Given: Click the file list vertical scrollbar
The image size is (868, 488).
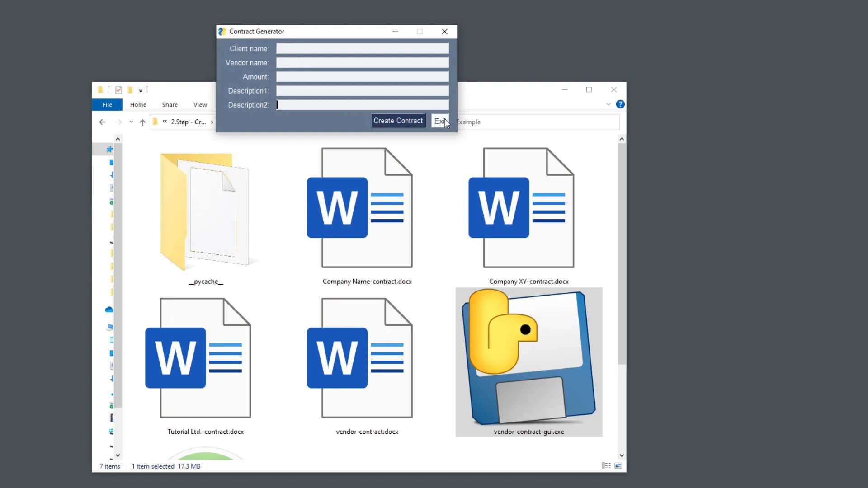Looking at the screenshot, I should 622,253.
